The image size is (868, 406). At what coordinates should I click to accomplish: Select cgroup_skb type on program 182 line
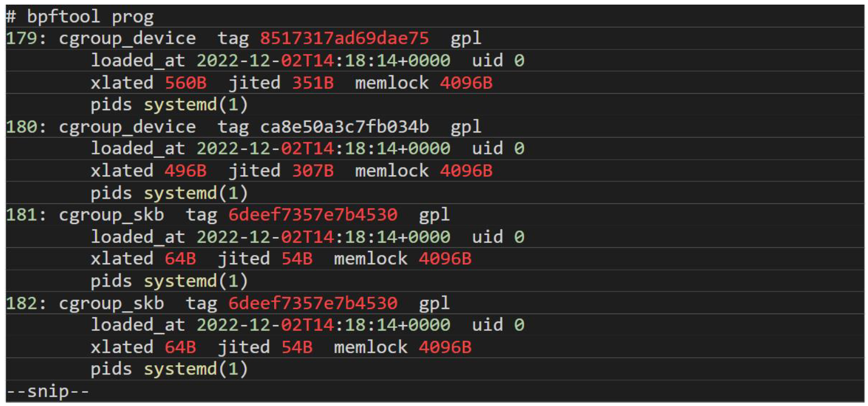(x=111, y=303)
